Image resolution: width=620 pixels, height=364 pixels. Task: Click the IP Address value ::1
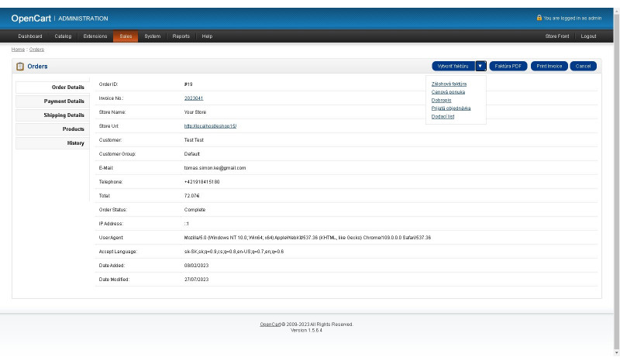click(187, 224)
